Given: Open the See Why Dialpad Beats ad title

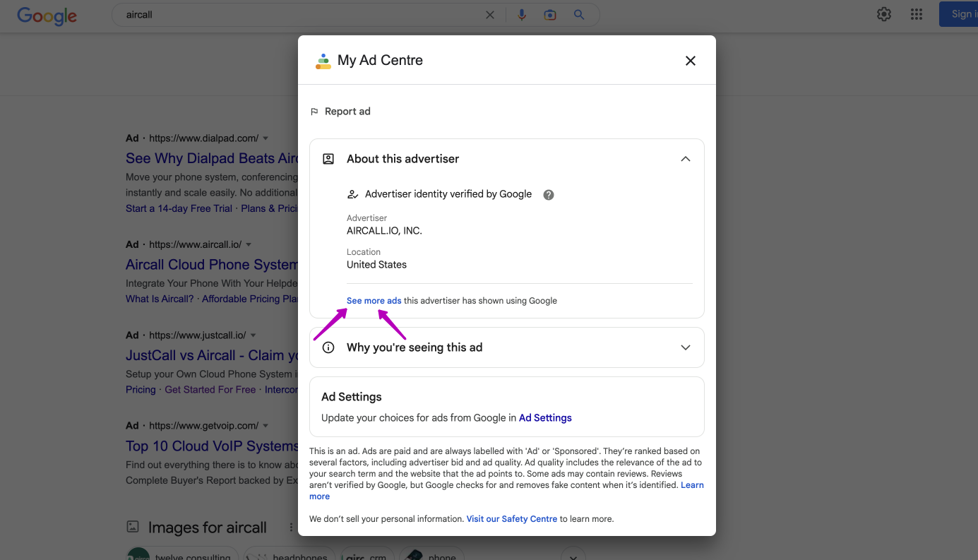Looking at the screenshot, I should coord(212,158).
